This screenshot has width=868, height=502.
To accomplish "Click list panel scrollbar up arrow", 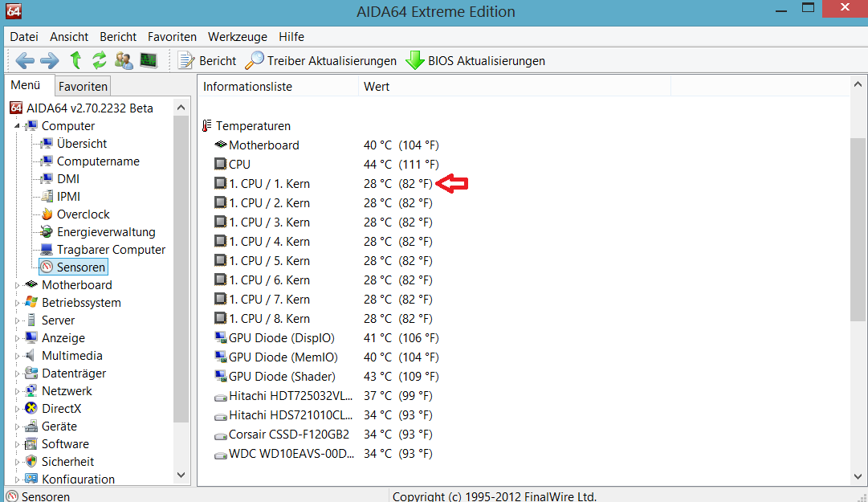I will [858, 84].
